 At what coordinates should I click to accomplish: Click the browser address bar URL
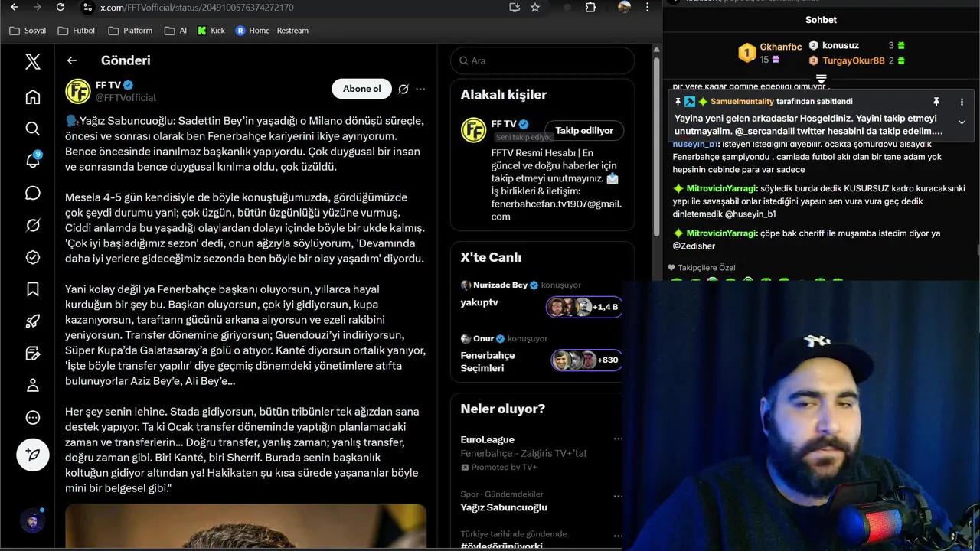[197, 7]
